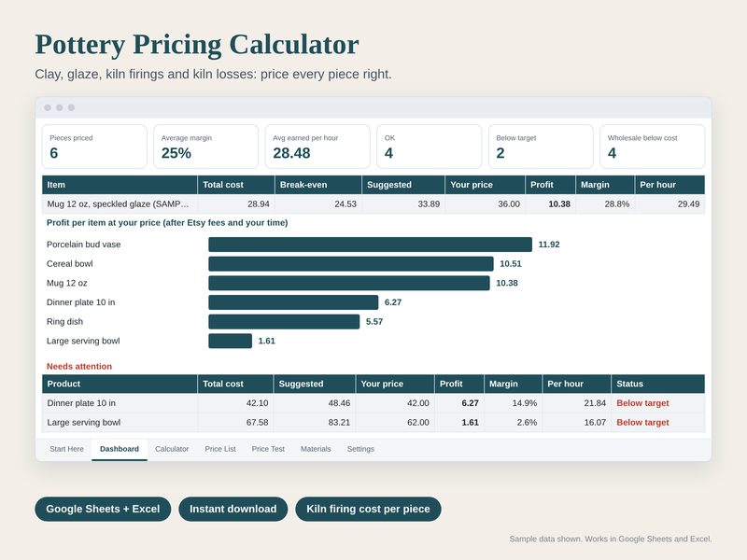Click the Wholesale below cost card

652,147
